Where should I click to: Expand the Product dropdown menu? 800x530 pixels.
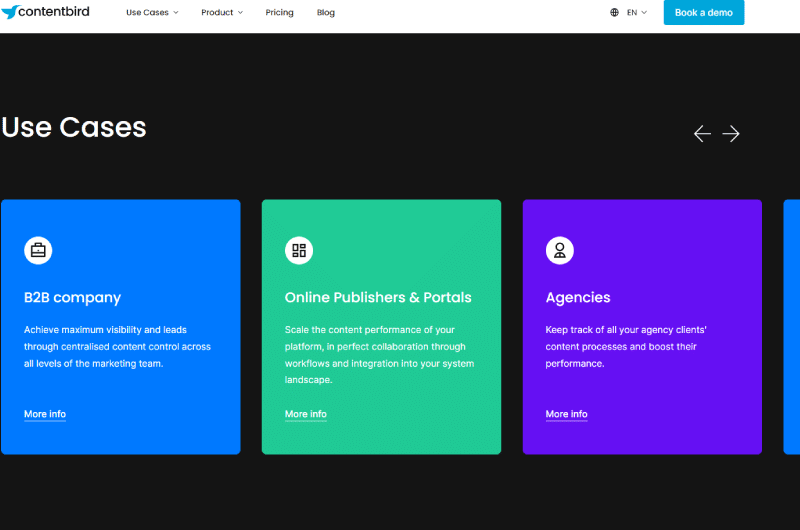click(x=222, y=13)
